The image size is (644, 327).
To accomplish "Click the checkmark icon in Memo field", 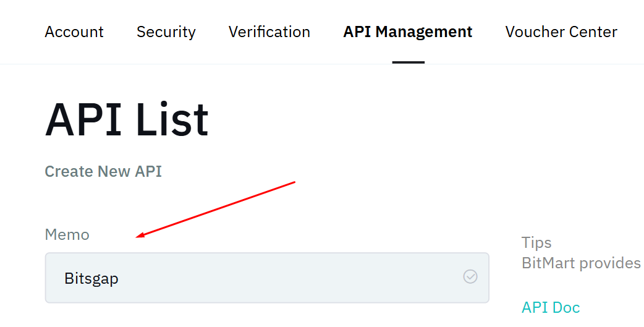I will coord(470,277).
